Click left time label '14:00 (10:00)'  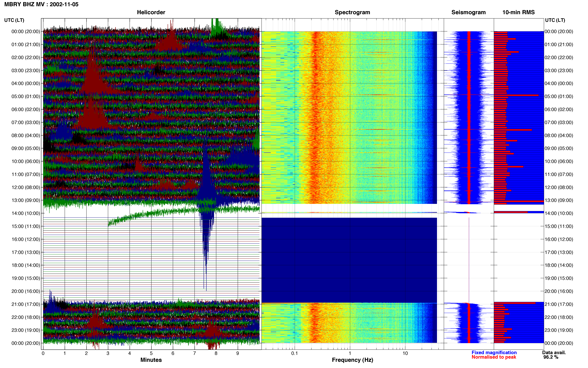coord(26,213)
